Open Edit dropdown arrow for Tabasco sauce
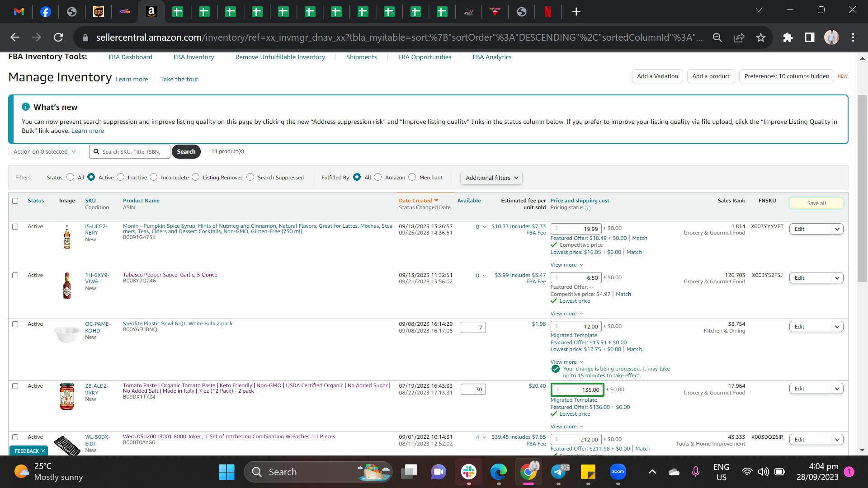 tap(837, 278)
